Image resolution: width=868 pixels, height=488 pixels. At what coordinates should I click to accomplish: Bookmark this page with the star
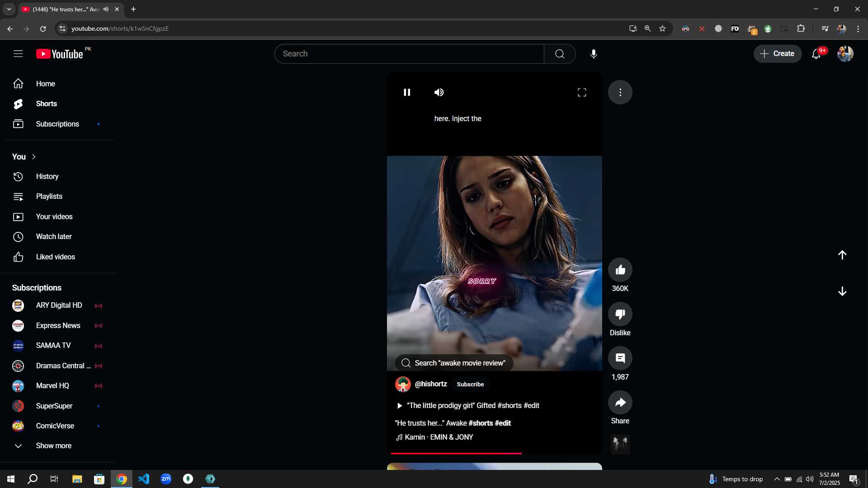tap(662, 28)
